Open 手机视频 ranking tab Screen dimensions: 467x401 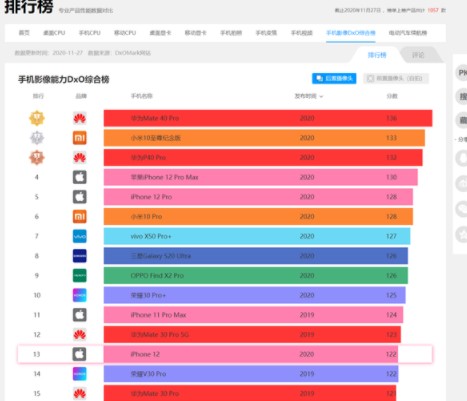click(x=302, y=33)
